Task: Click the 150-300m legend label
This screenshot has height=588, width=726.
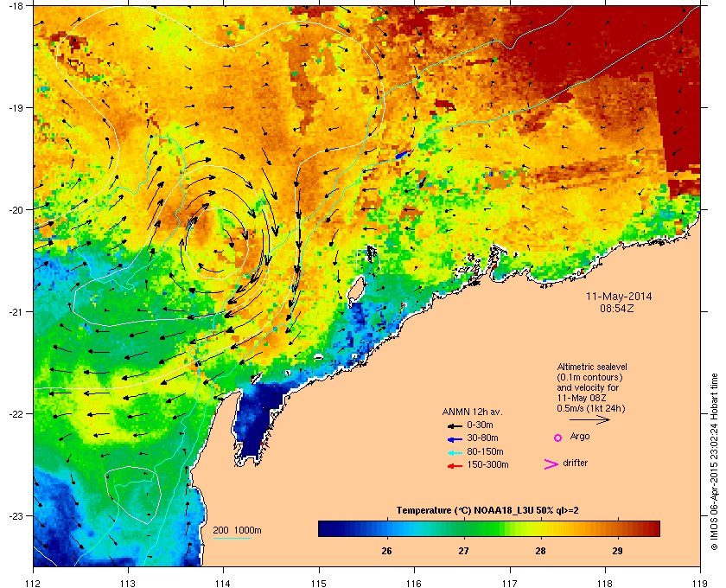Action: click(x=487, y=464)
